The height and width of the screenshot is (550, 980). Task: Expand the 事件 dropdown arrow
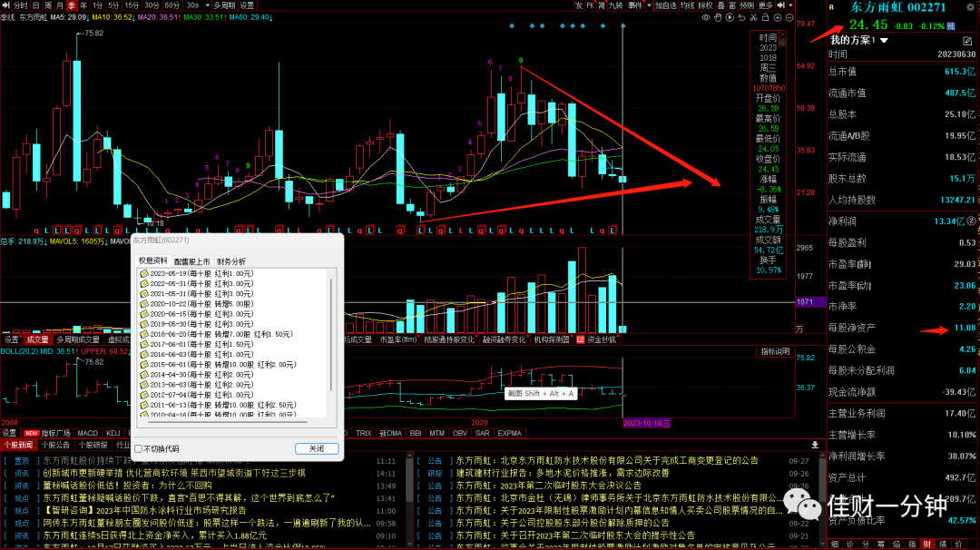[649, 5]
